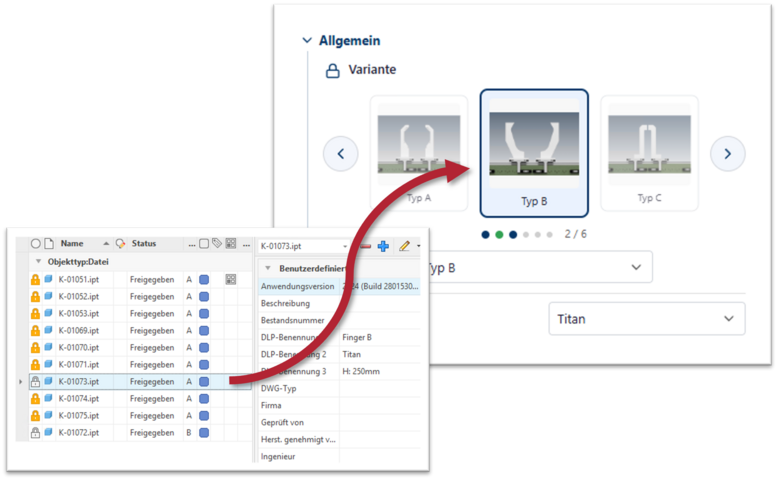Select the Typ C variant thumbnail
Screen dimensions: 778x480
(649, 153)
